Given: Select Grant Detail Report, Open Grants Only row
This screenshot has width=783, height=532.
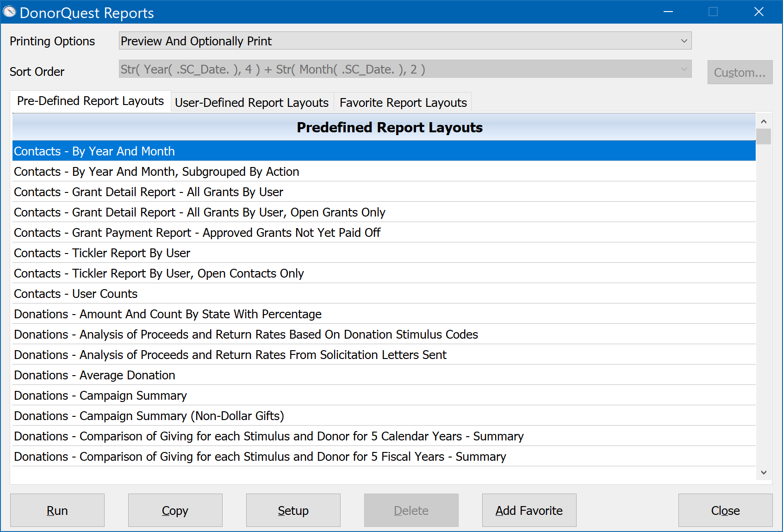Looking at the screenshot, I should click(x=384, y=212).
